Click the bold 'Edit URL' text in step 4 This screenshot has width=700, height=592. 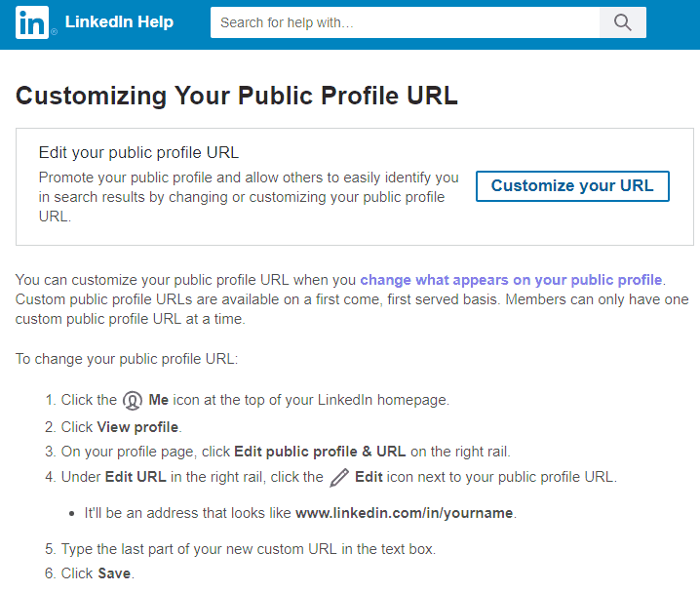136,477
